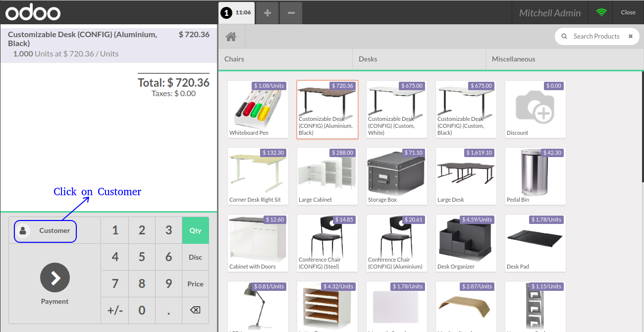This screenshot has height=332, width=644.
Task: Click the search magnifier icon
Action: (564, 36)
